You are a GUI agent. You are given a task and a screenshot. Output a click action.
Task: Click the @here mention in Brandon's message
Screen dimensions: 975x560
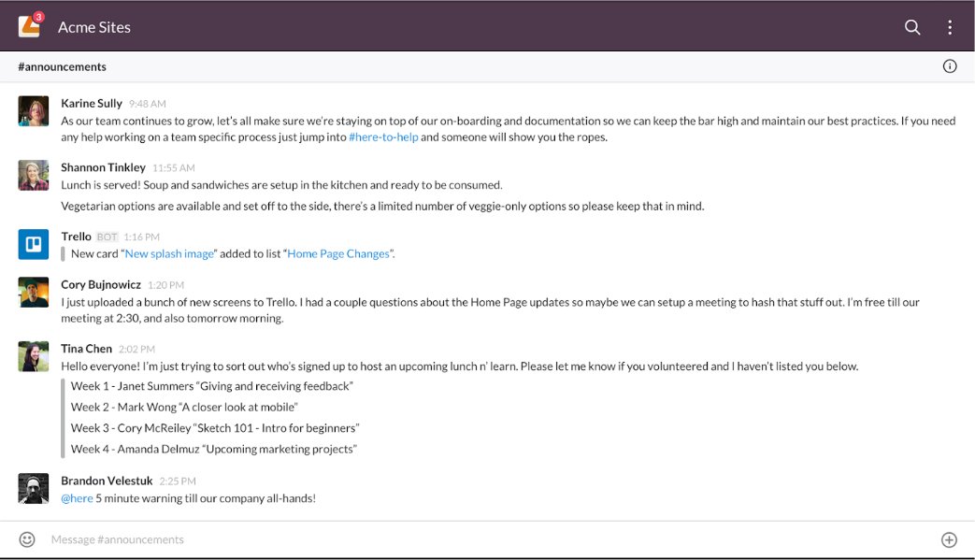[79, 498]
